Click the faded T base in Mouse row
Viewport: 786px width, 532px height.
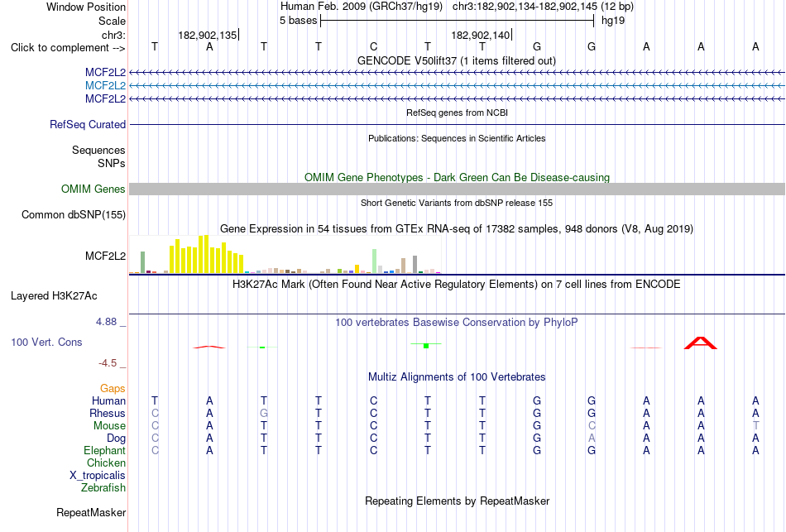pos(755,426)
